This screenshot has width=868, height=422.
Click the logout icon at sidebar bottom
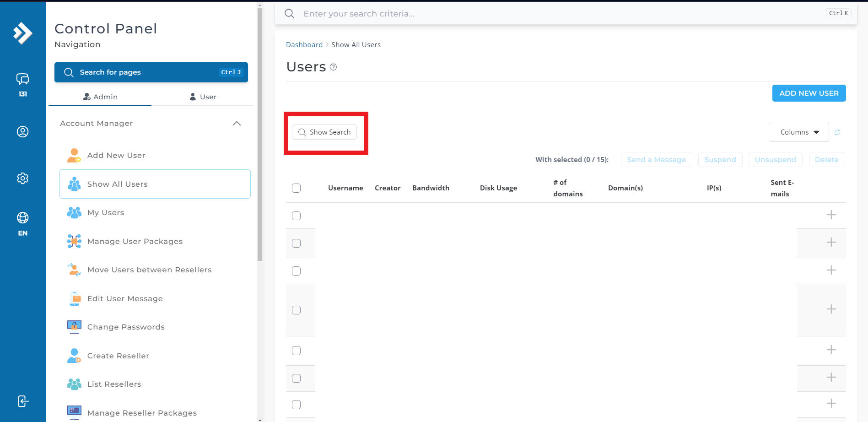(x=23, y=401)
